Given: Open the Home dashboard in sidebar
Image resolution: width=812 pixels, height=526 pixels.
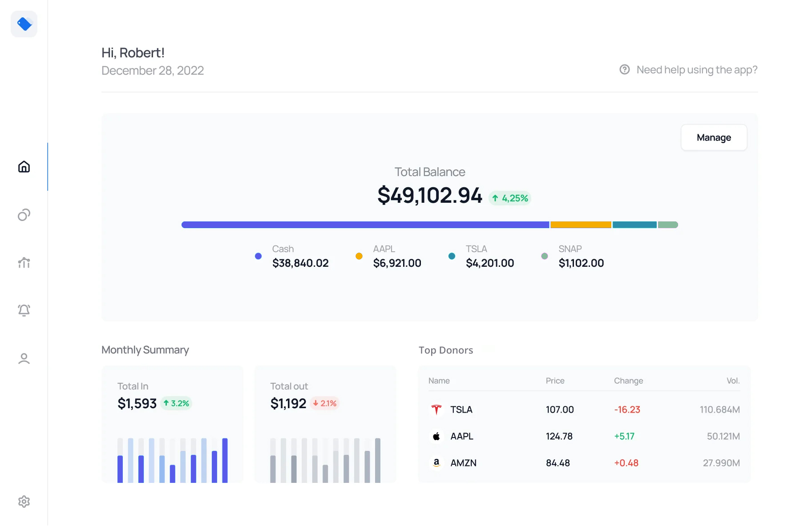Looking at the screenshot, I should (x=24, y=167).
